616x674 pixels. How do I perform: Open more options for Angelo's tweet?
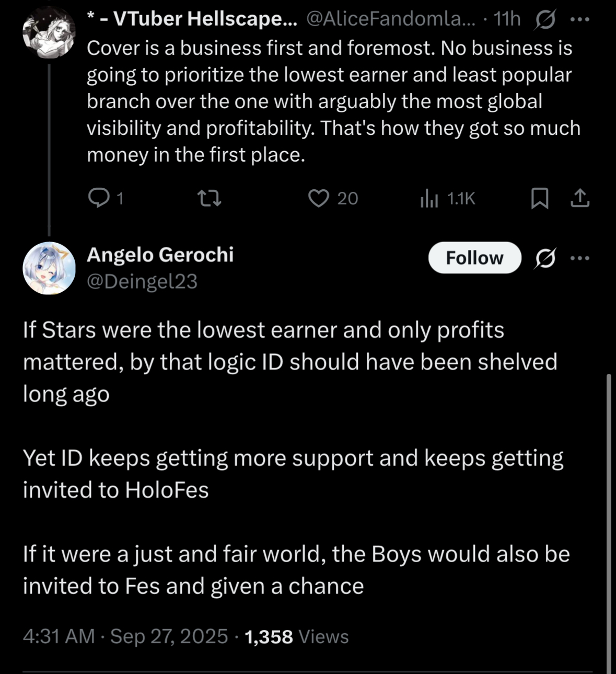[x=579, y=258]
